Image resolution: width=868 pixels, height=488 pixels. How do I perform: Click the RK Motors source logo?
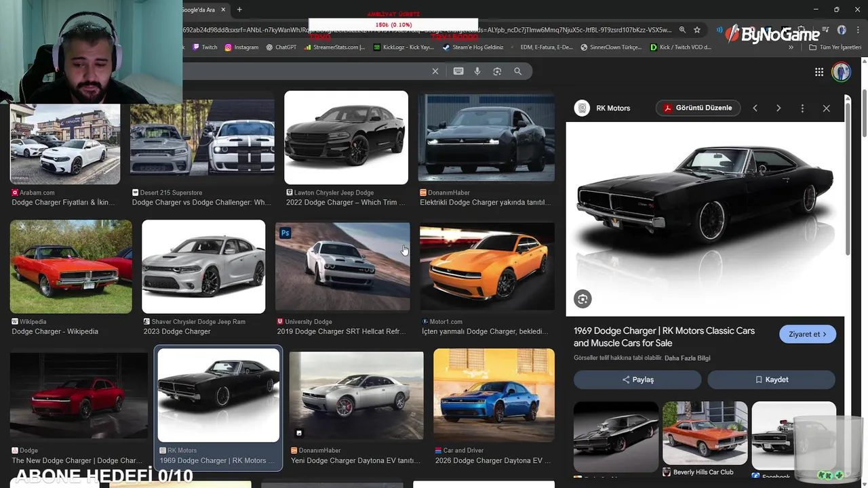tap(582, 108)
